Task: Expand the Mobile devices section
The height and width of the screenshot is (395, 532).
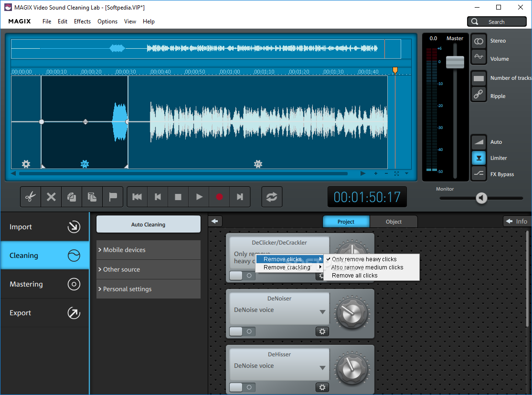Action: (149, 250)
